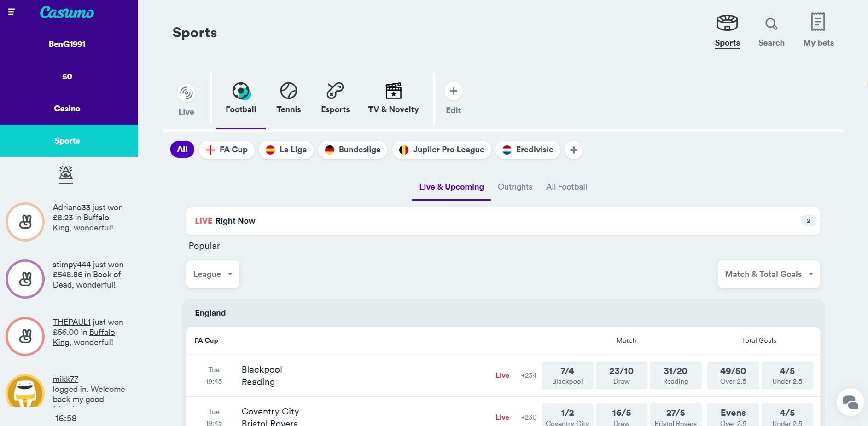Screen dimensions: 868x426
Task: Open BenG1991 account menu item
Action: pos(67,44)
